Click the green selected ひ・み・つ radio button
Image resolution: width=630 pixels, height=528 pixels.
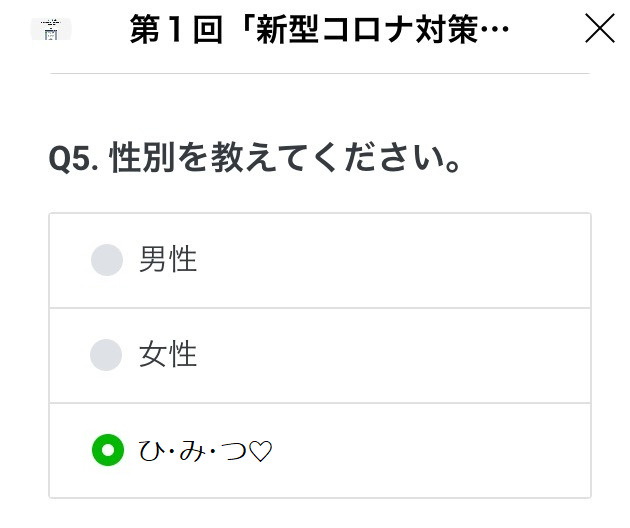pyautogui.click(x=107, y=451)
